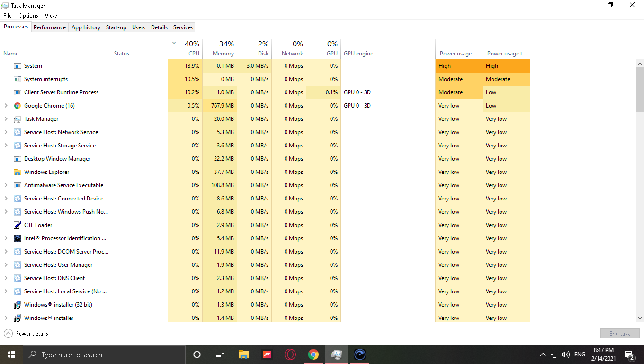644x364 pixels.
Task: Open File Explorer from the taskbar
Action: click(243, 355)
